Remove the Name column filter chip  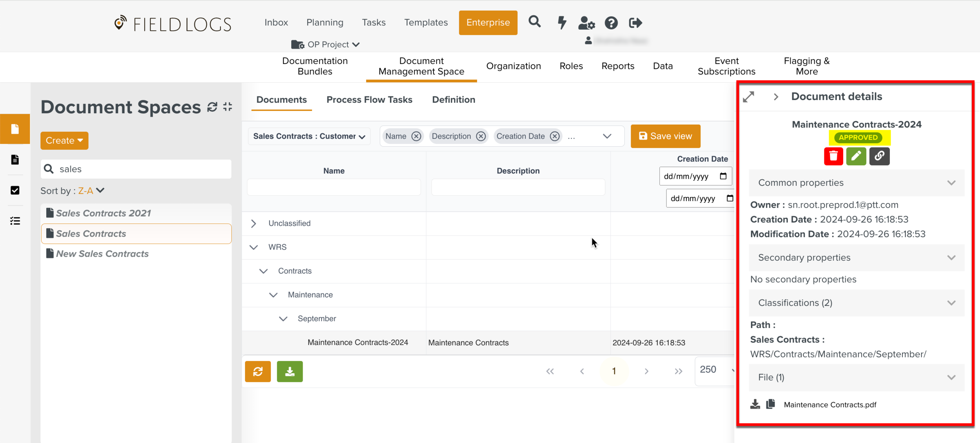(416, 136)
